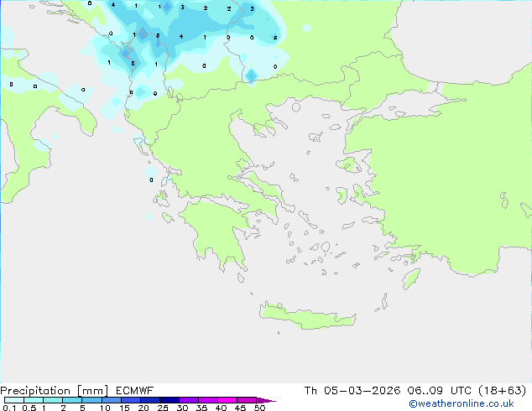This screenshot has width=532, height=411.
Task: Click the '20' legend scale value
Action: 143,408
